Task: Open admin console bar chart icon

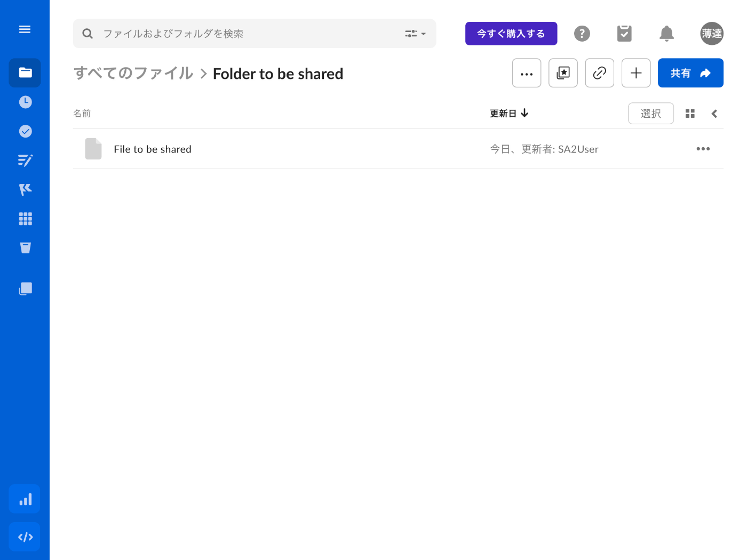Action: tap(25, 499)
